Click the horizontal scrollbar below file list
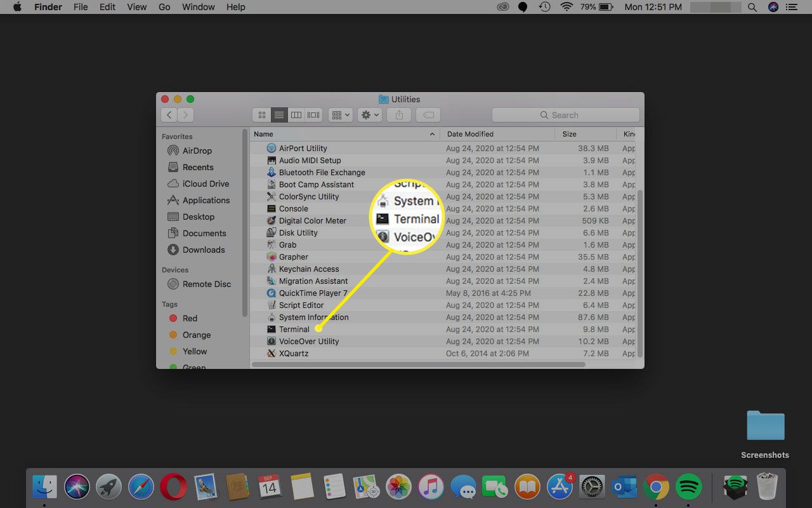This screenshot has height=508, width=812. (x=418, y=364)
